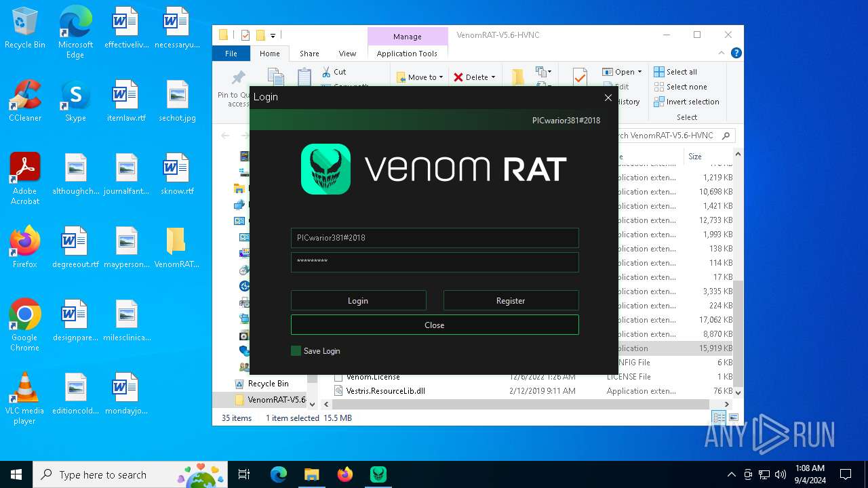Select the 15,919 KB size cell
The image size is (868, 488).
pyautogui.click(x=715, y=348)
